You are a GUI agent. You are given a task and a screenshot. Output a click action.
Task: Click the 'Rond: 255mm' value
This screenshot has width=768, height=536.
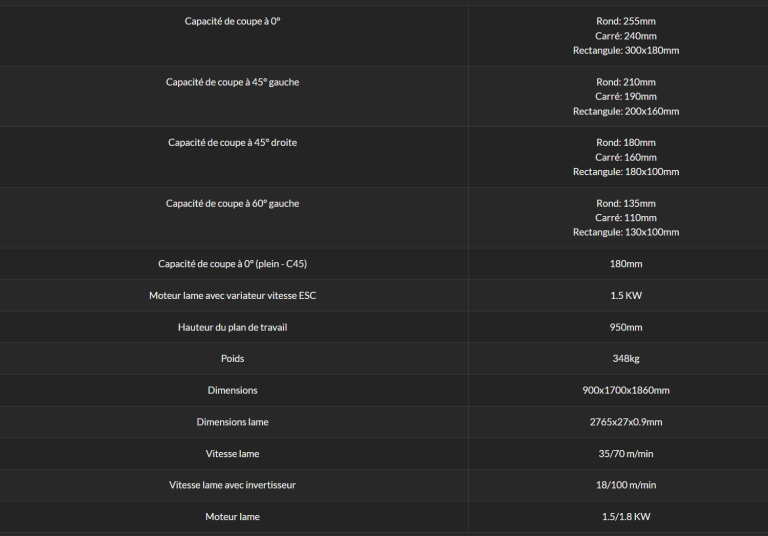tap(625, 21)
